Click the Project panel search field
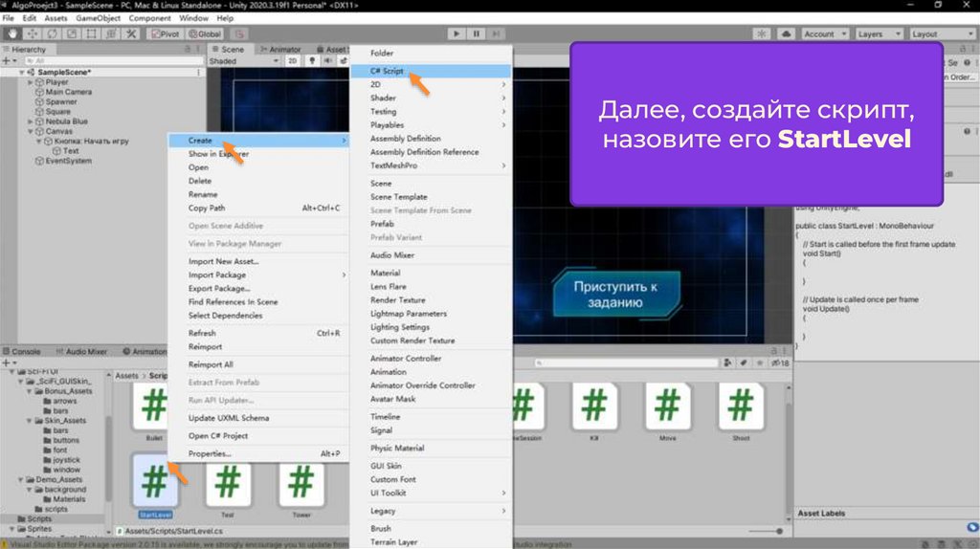This screenshot has height=549, width=980. click(626, 362)
